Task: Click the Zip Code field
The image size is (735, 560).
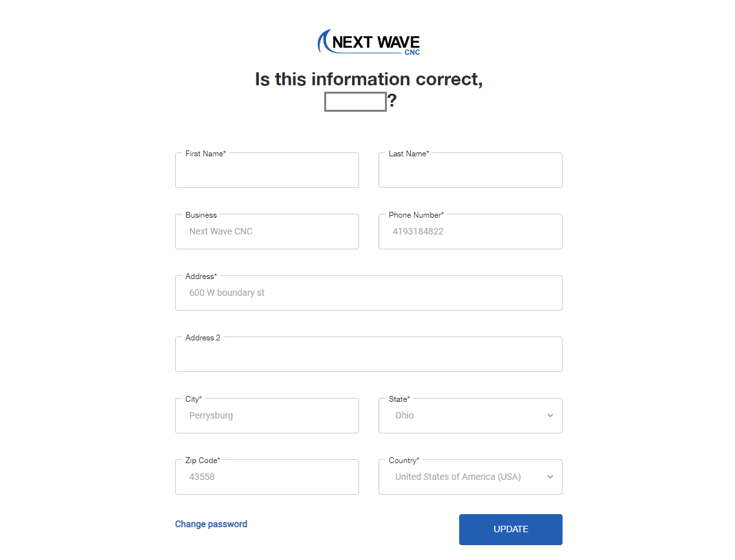Action: click(267, 477)
